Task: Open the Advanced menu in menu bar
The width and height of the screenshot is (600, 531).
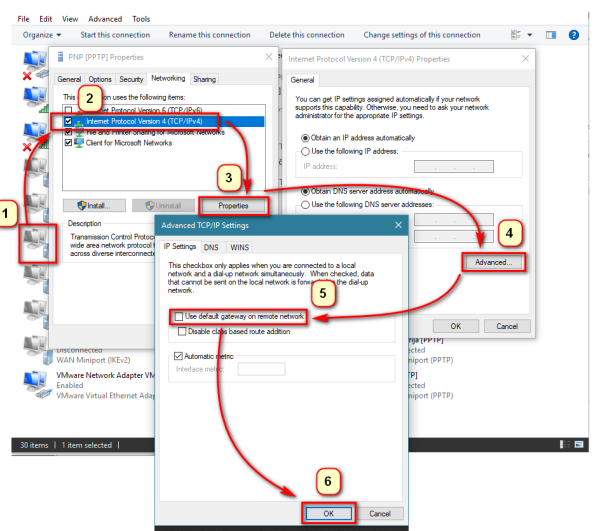Action: [x=104, y=19]
